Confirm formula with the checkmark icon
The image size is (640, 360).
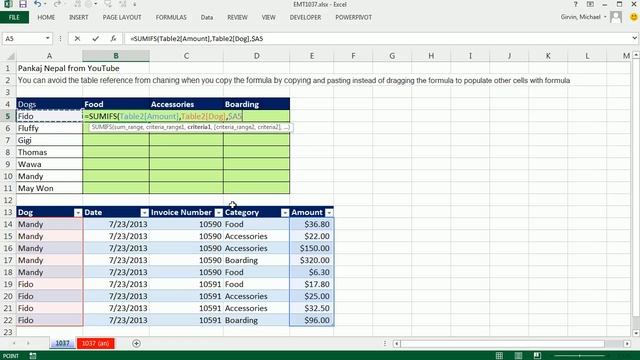[x=96, y=38]
